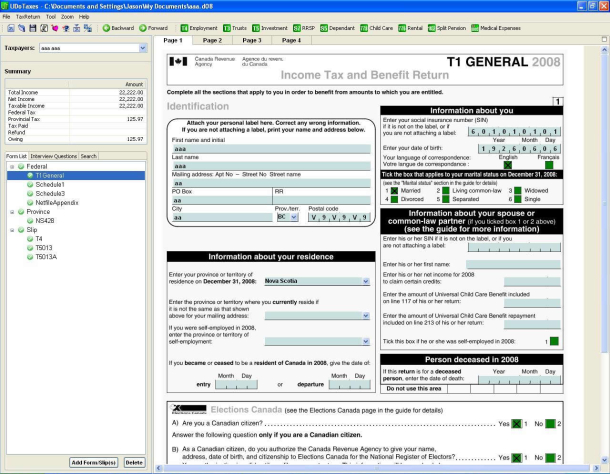Open the Taxpayers dropdown
The image size is (610, 474).
coord(142,48)
